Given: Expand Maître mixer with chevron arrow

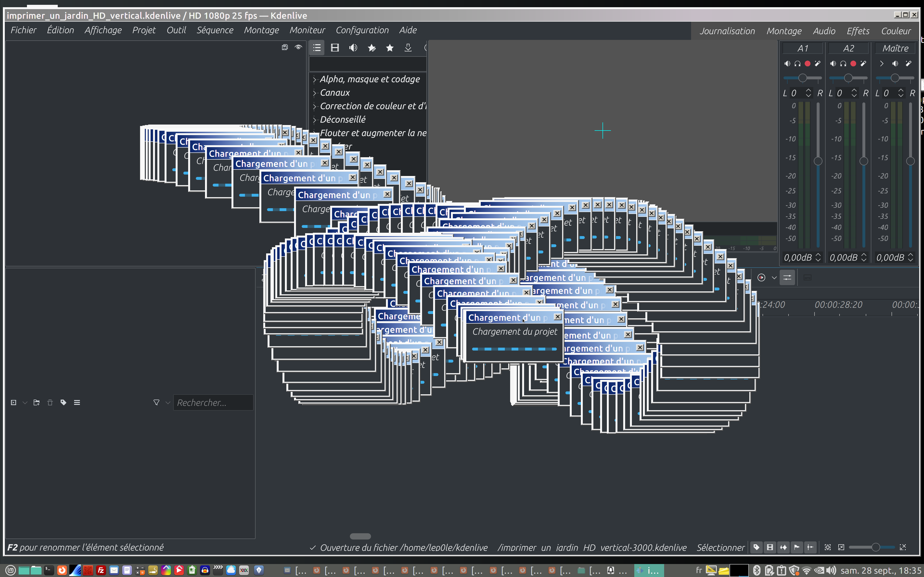Looking at the screenshot, I should click(881, 64).
